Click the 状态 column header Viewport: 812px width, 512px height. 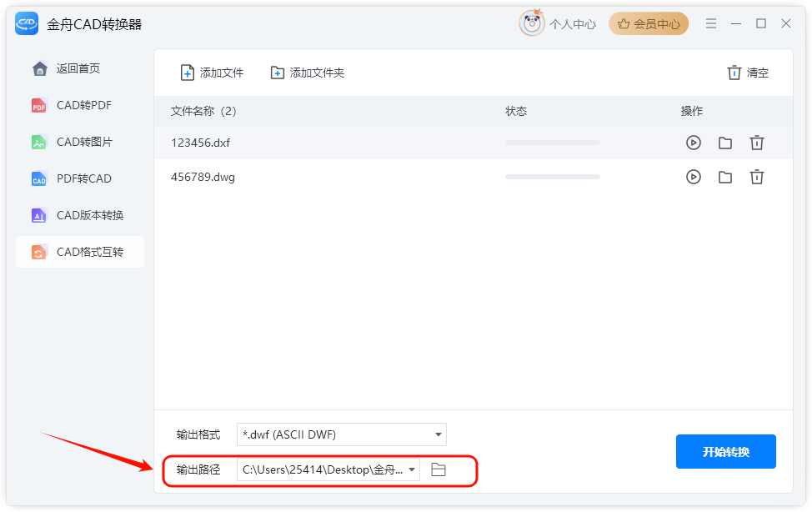(516, 111)
